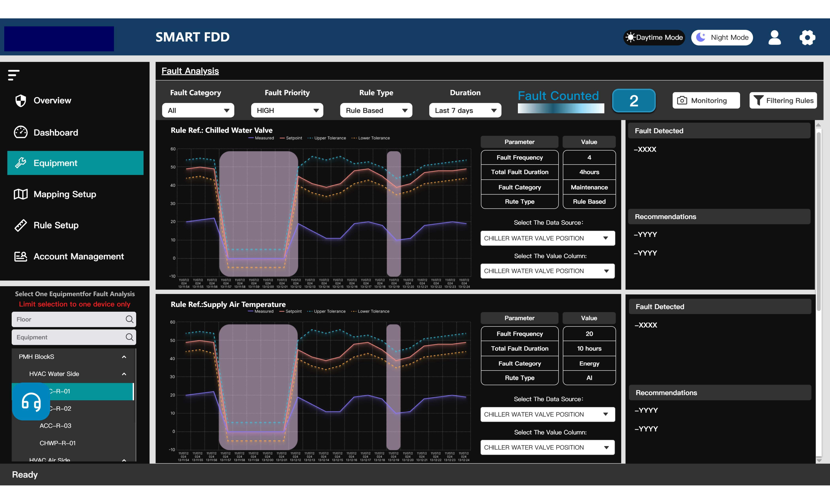The width and height of the screenshot is (830, 504).
Task: Click the Monitoring button
Action: [x=706, y=100]
